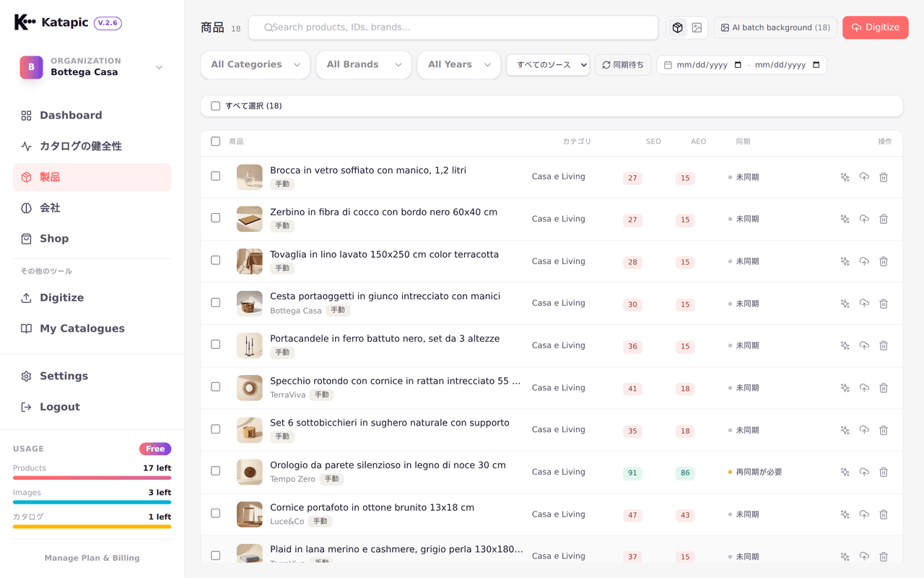
Task: Open Digitize in the sidebar tools
Action: tap(92, 298)
